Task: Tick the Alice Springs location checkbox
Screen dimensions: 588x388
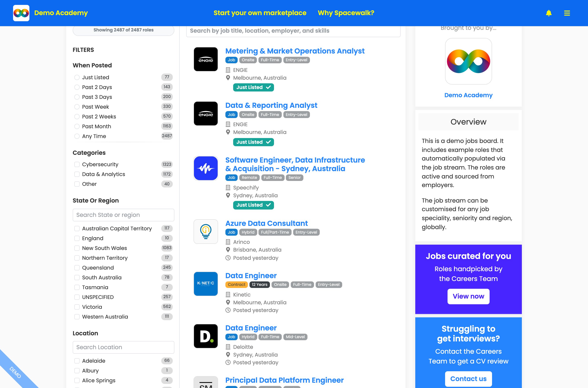Action: (77, 380)
